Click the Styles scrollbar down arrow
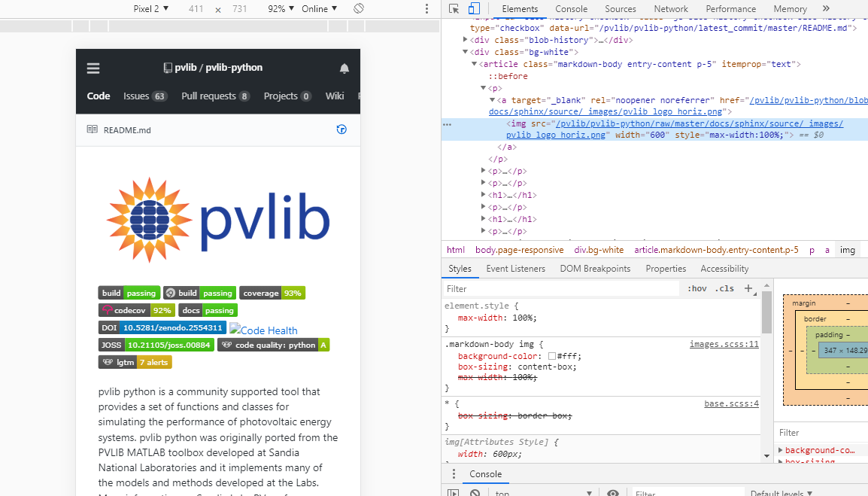 click(x=766, y=456)
